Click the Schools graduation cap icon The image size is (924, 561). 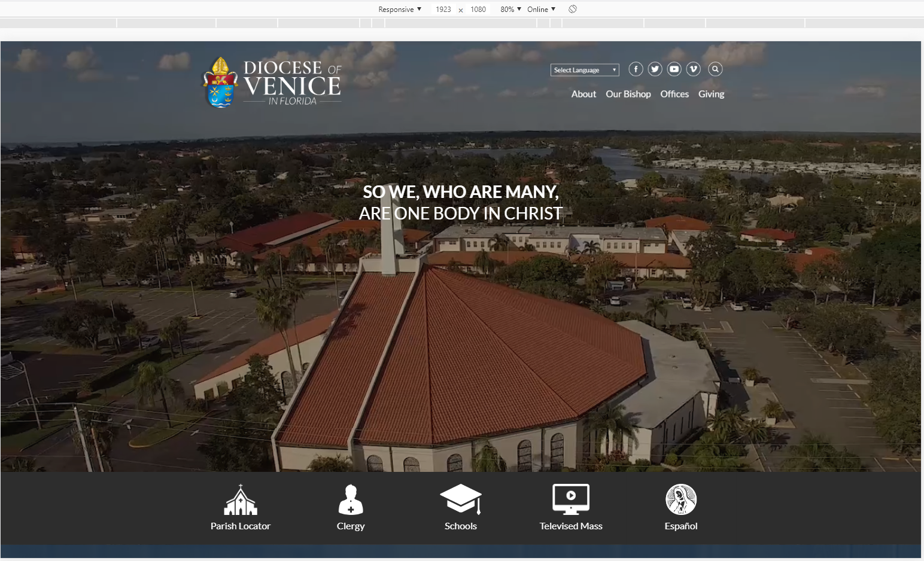(x=461, y=499)
